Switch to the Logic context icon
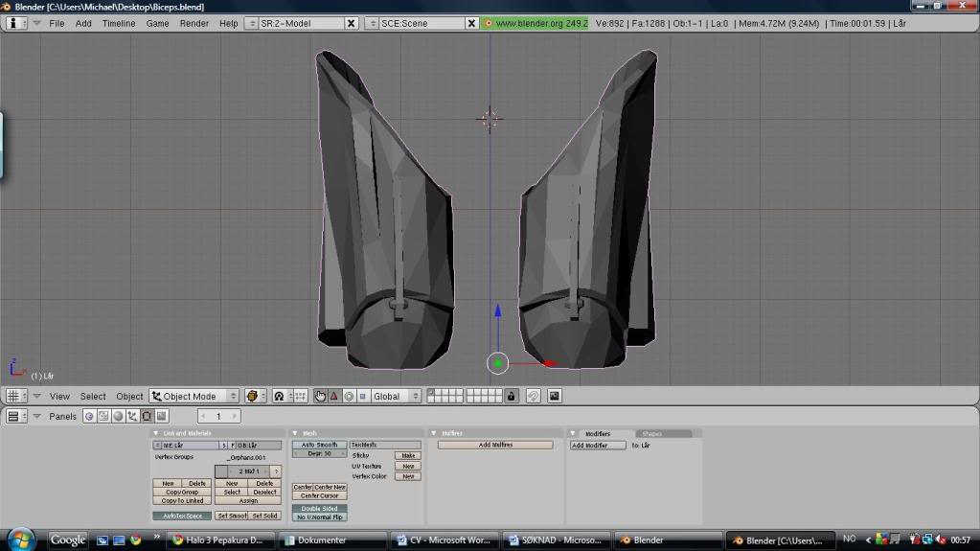Screen dimensions: 980x551 [89, 416]
